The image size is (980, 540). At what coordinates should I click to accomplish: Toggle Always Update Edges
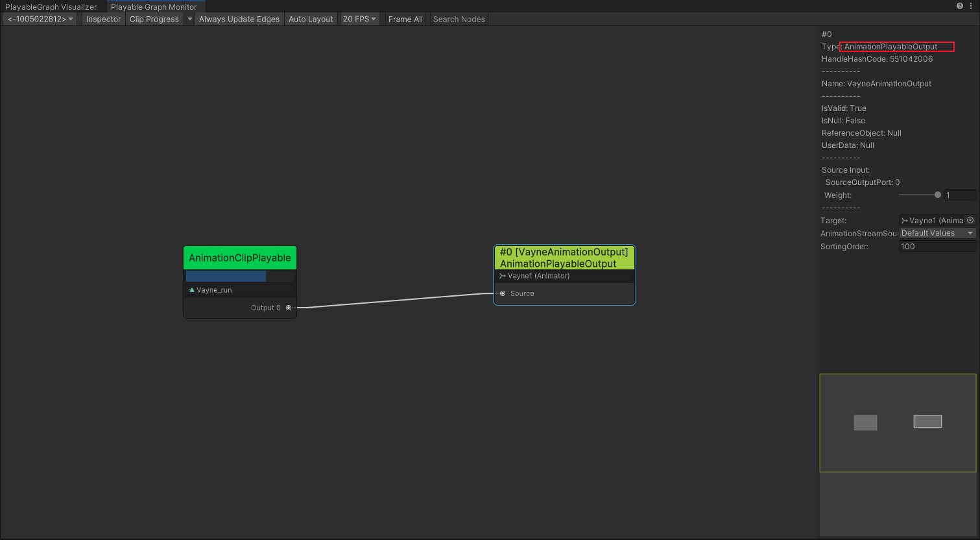tap(239, 19)
